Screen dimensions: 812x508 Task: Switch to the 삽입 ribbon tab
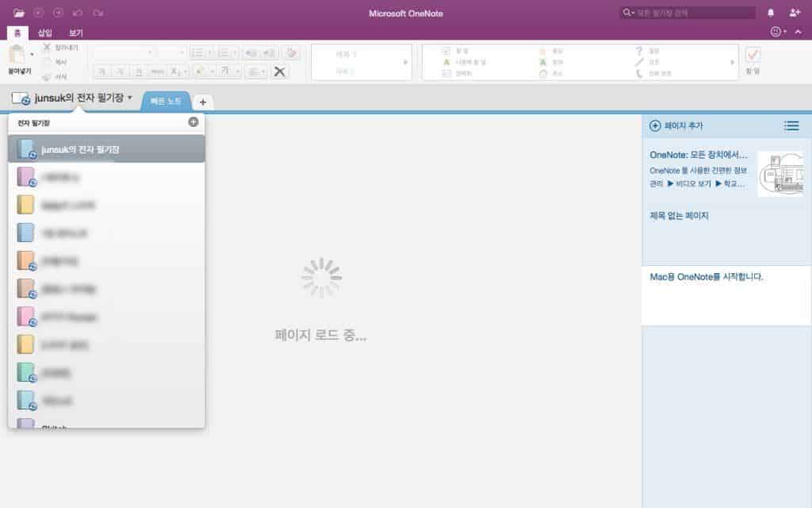pyautogui.click(x=45, y=33)
